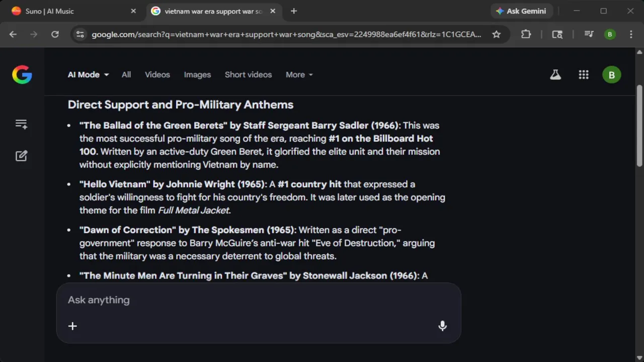Start a new AI Mode chat

(x=21, y=156)
